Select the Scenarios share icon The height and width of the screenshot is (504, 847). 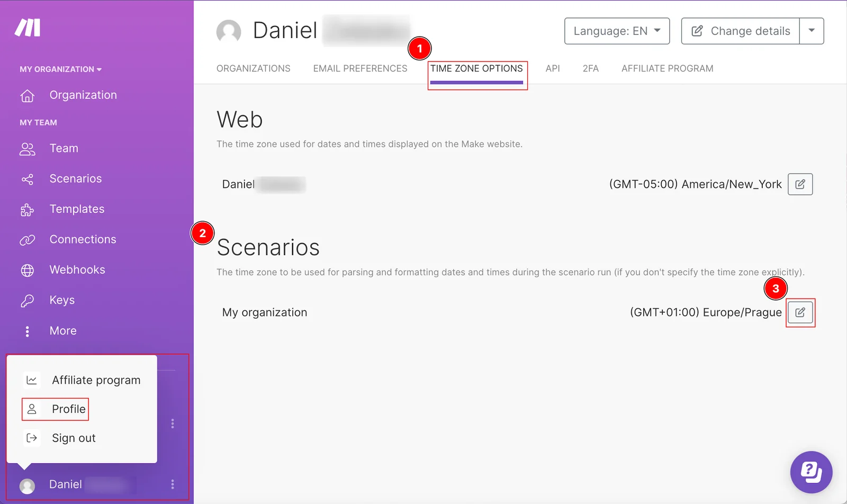pyautogui.click(x=28, y=179)
